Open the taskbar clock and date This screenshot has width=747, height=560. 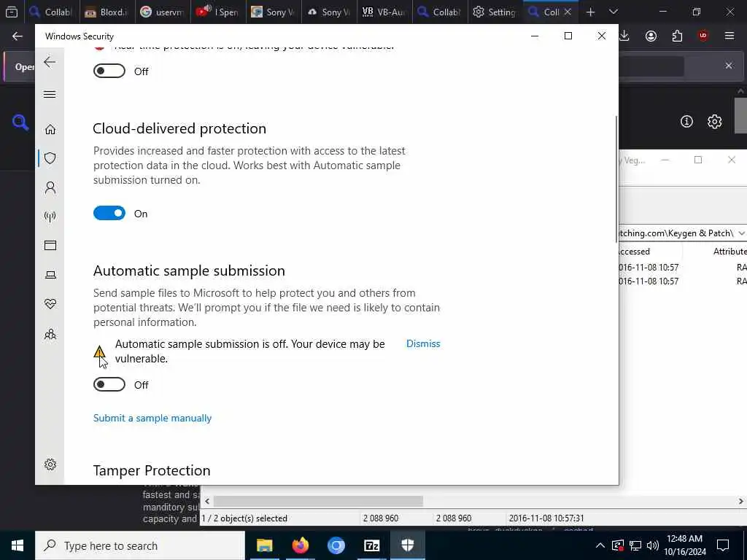[684, 545]
